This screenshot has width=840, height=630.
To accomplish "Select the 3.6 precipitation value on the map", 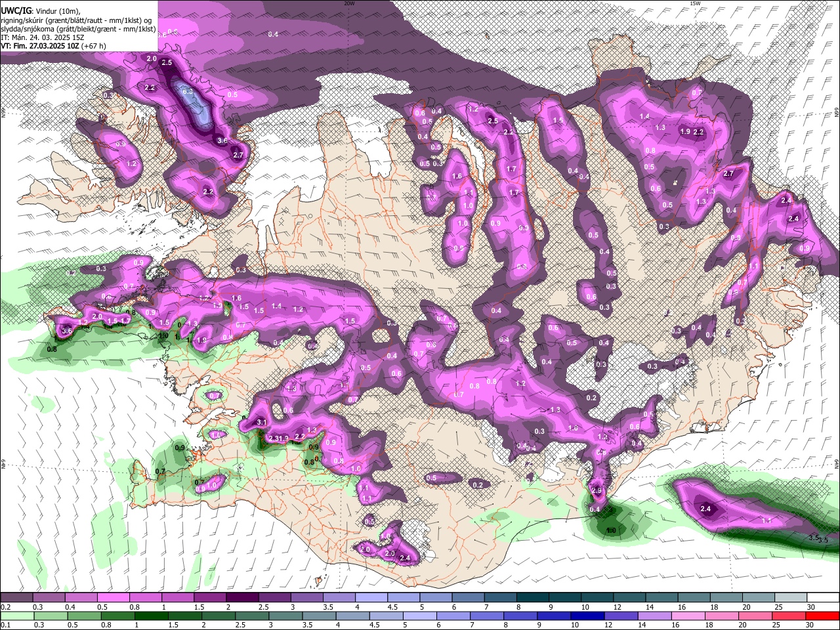I will coord(222,140).
